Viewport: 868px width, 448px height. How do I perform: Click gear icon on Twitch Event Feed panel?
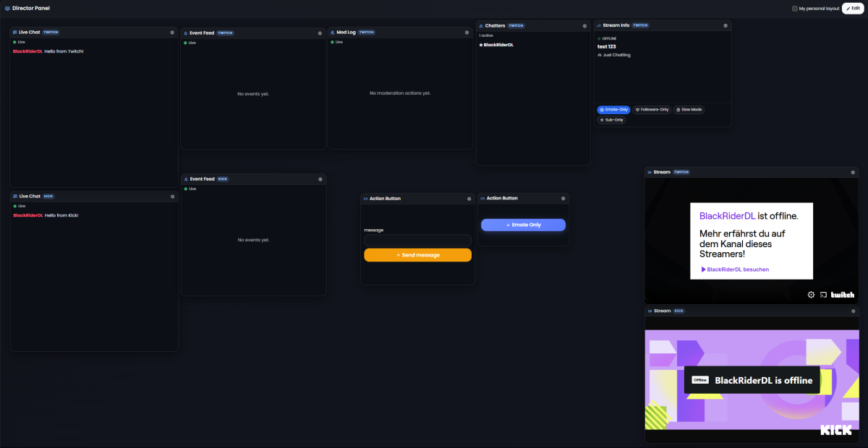click(x=320, y=33)
